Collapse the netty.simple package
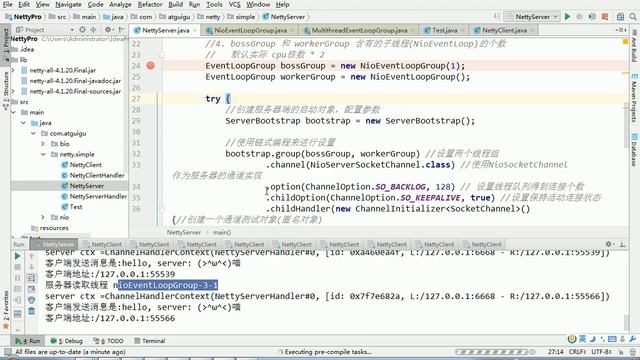This screenshot has height=360, width=640. pos(43,155)
